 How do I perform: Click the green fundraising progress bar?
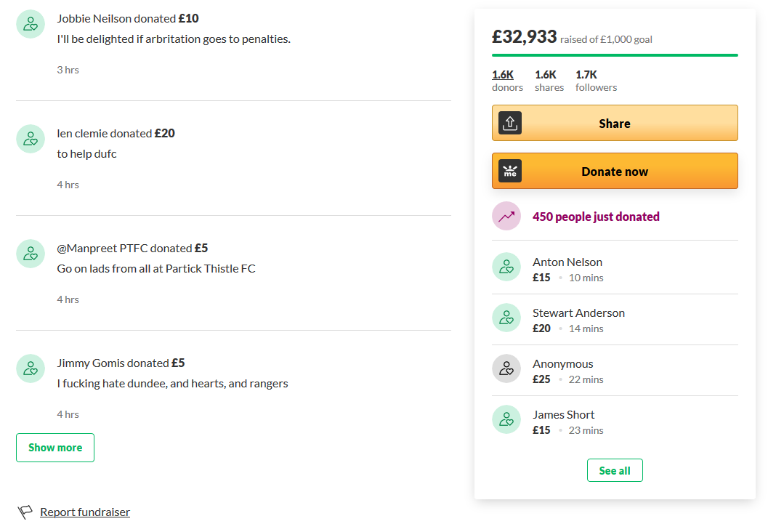tap(615, 55)
